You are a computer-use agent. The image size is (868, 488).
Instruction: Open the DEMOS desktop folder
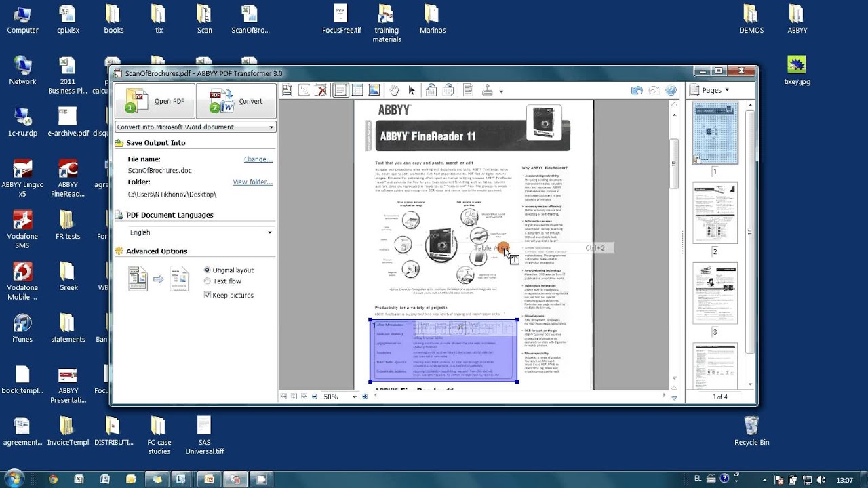point(751,19)
